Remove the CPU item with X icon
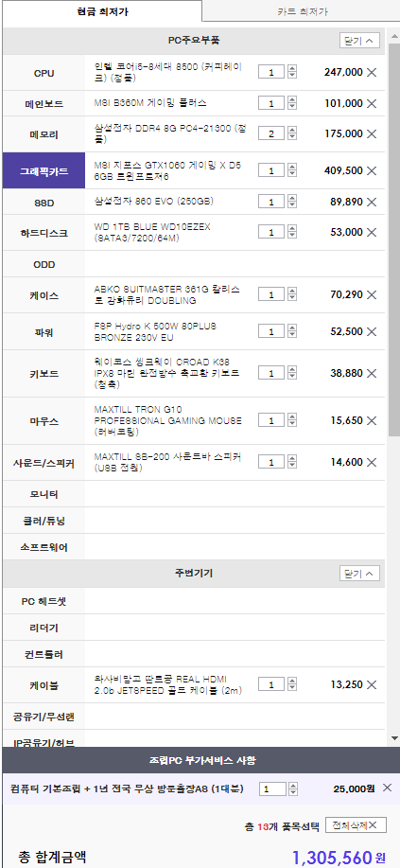 [372, 72]
